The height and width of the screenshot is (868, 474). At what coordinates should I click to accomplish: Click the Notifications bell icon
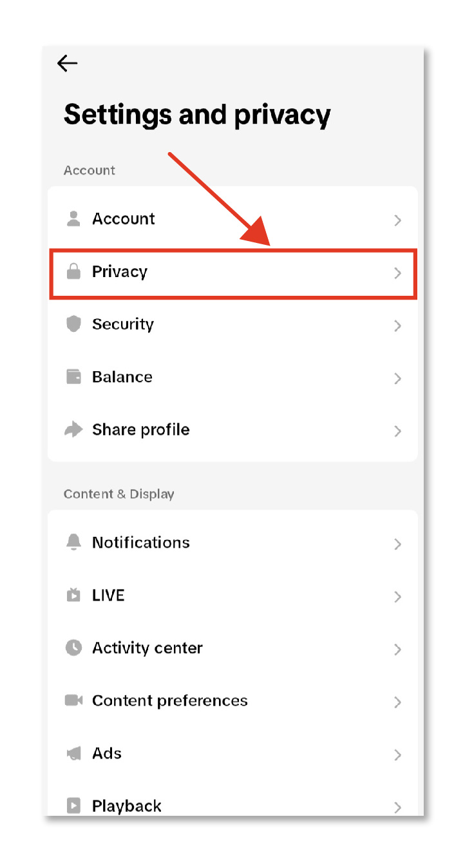point(74,543)
